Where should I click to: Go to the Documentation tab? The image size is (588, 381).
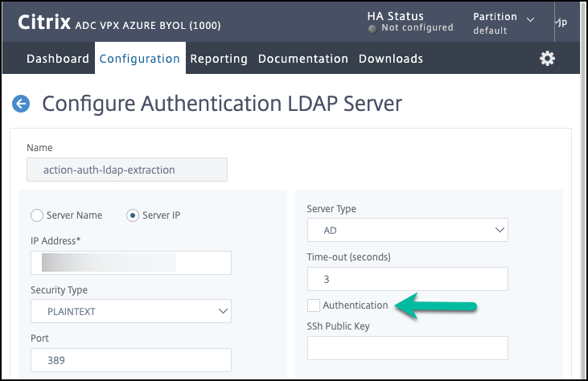302,59
